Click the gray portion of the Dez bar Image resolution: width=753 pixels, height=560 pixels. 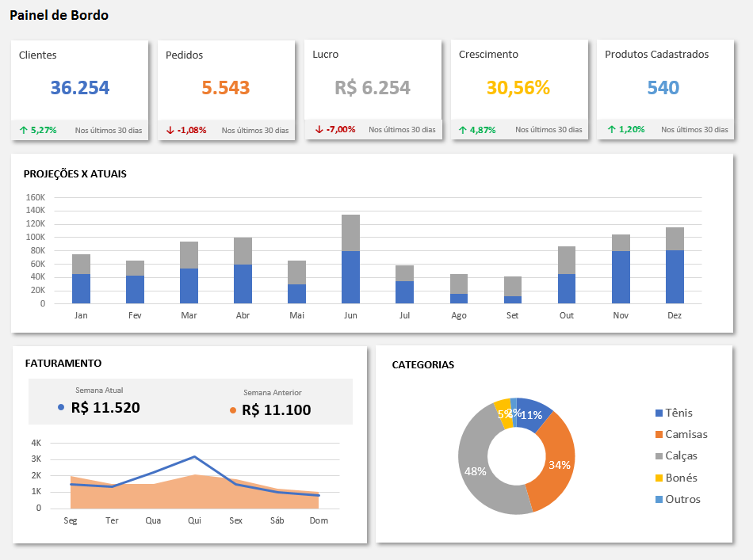[x=675, y=238]
